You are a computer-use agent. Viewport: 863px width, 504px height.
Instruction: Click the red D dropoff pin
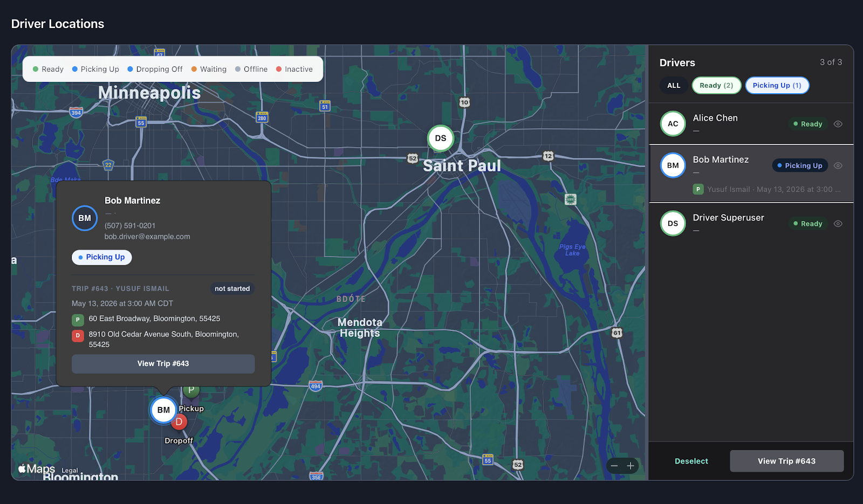coord(179,422)
